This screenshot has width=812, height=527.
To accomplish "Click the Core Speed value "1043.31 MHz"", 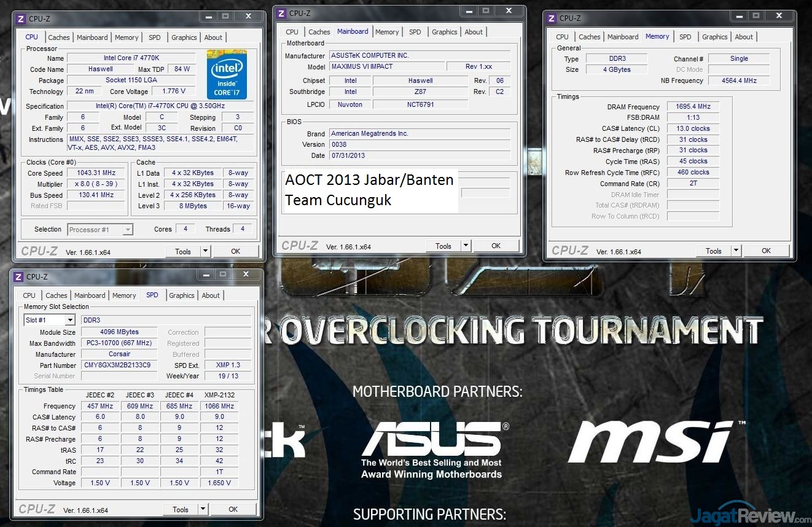I will (97, 173).
